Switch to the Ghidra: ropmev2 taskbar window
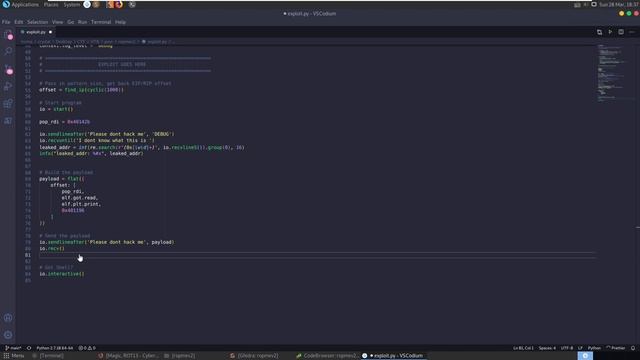 [254, 356]
